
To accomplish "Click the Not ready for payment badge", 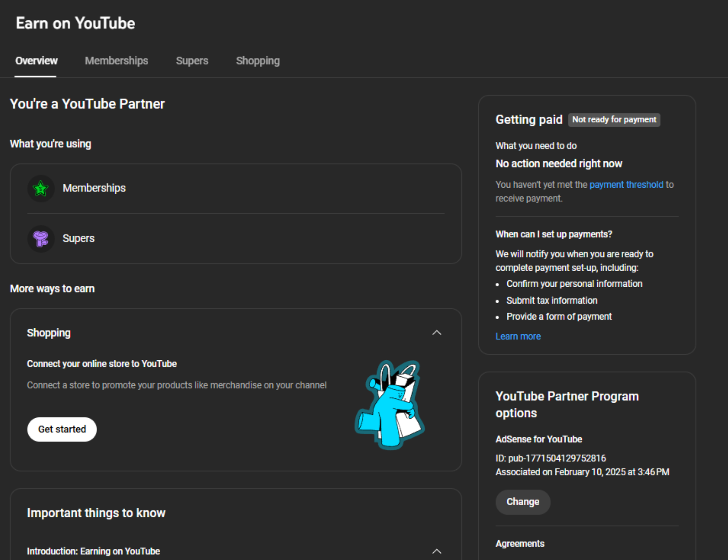I will 614,119.
